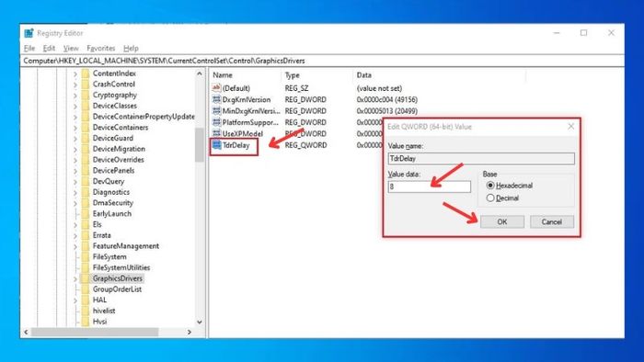Open the Help menu

[131, 49]
